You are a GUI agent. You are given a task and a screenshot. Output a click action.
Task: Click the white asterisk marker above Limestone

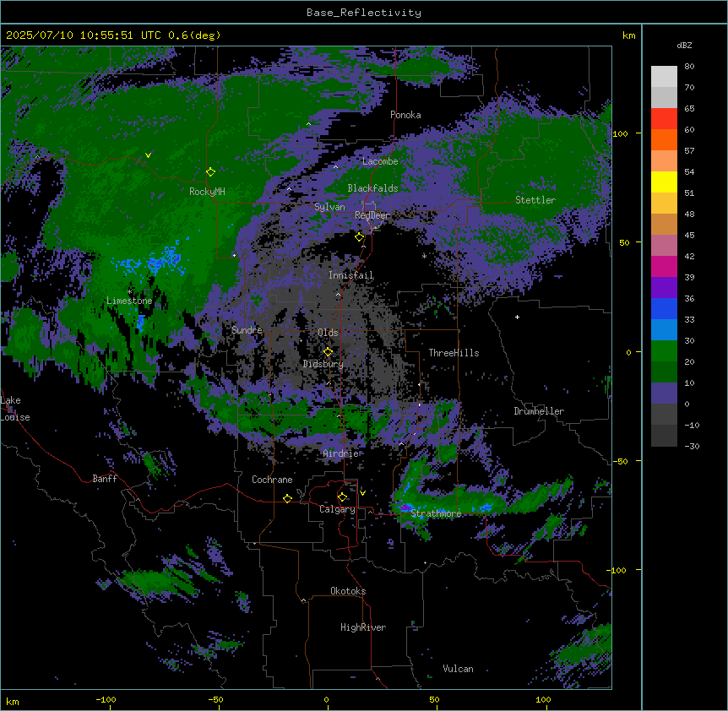[x=129, y=292]
